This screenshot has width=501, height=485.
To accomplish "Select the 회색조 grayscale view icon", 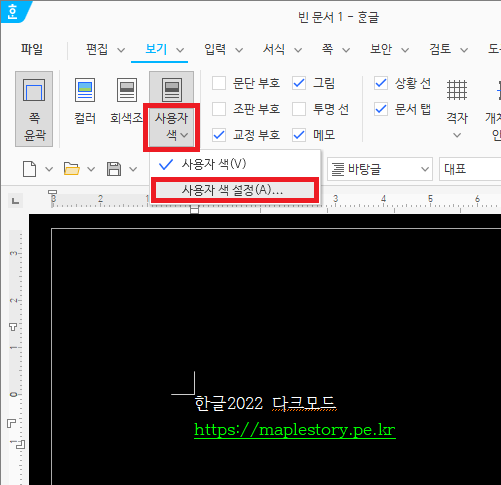I will 127,90.
